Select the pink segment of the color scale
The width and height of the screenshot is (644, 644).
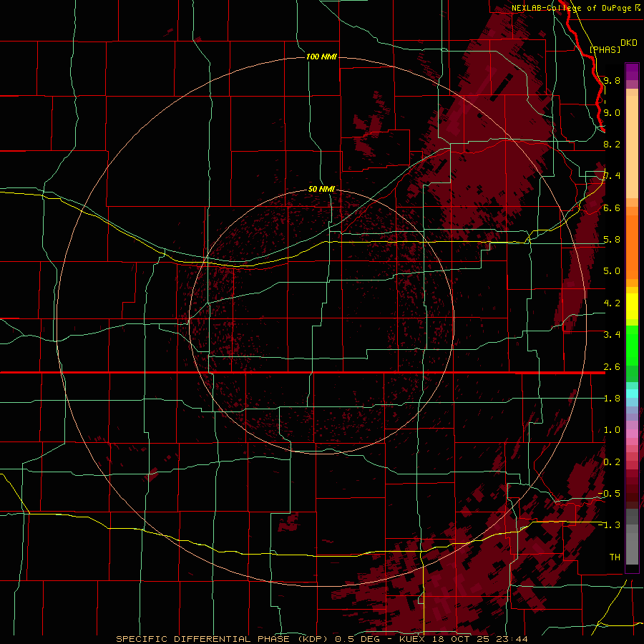point(632,434)
